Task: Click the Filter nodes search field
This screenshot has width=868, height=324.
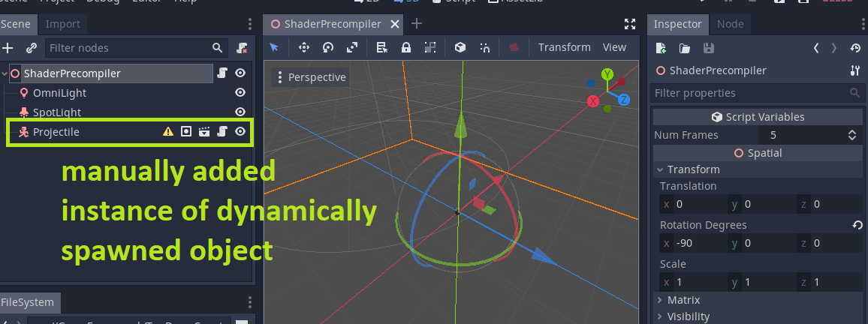Action: click(136, 48)
